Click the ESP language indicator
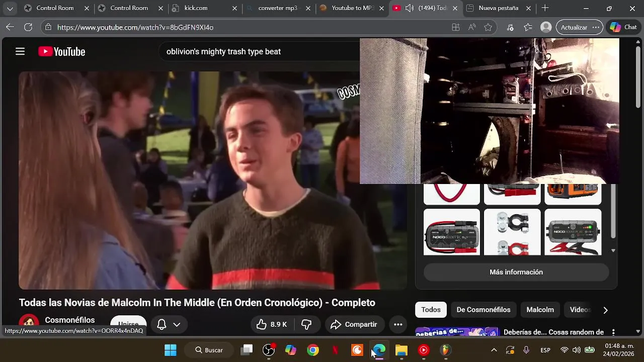 pyautogui.click(x=545, y=350)
